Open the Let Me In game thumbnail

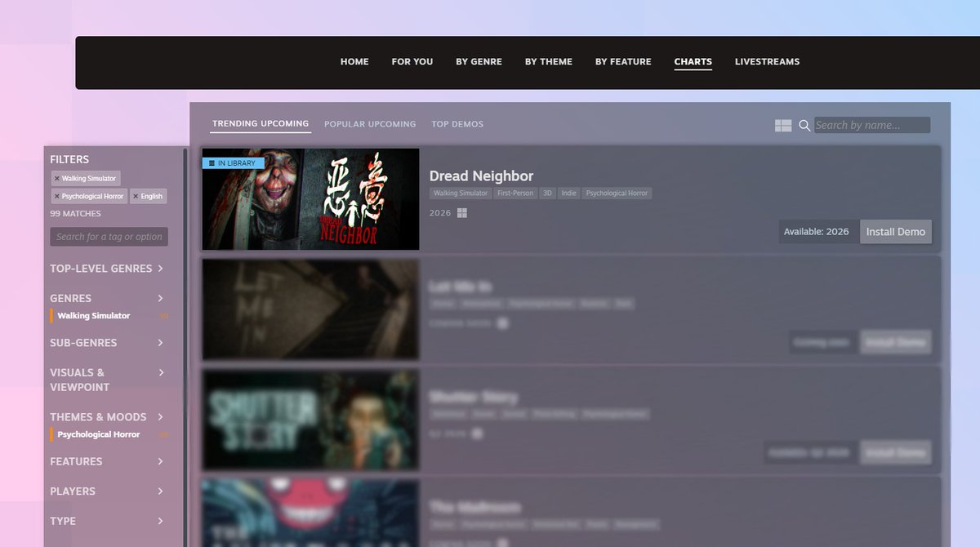pyautogui.click(x=311, y=309)
